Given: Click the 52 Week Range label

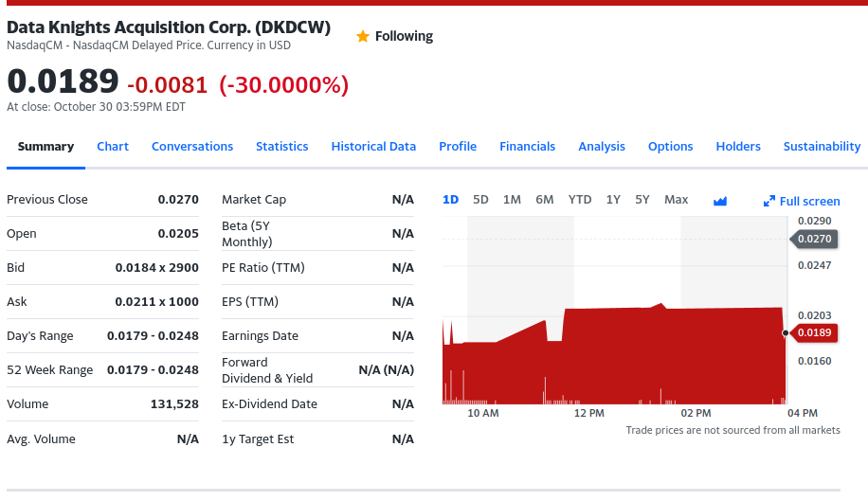Looking at the screenshot, I should [x=50, y=370].
